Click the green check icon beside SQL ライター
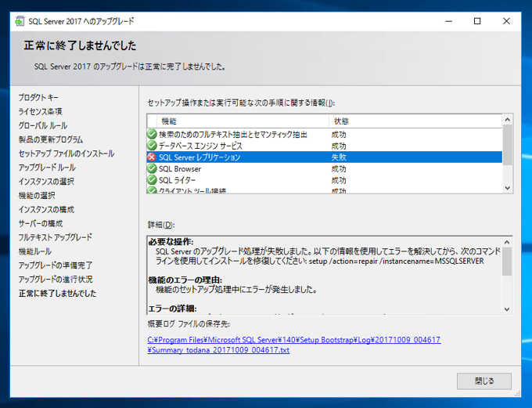This screenshot has width=532, height=408. tap(152, 180)
